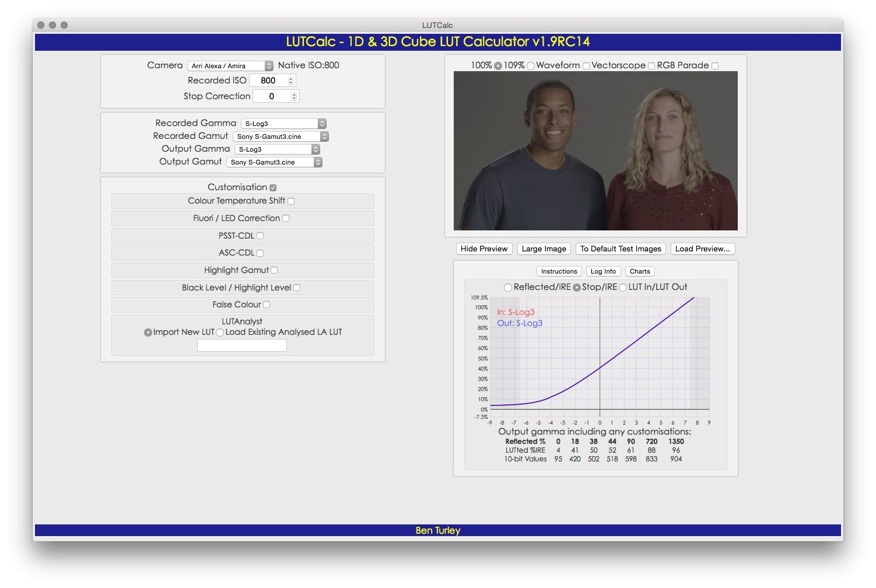Click the LUTAnalyst section heading
Image resolution: width=876 pixels, height=588 pixels.
(x=242, y=321)
